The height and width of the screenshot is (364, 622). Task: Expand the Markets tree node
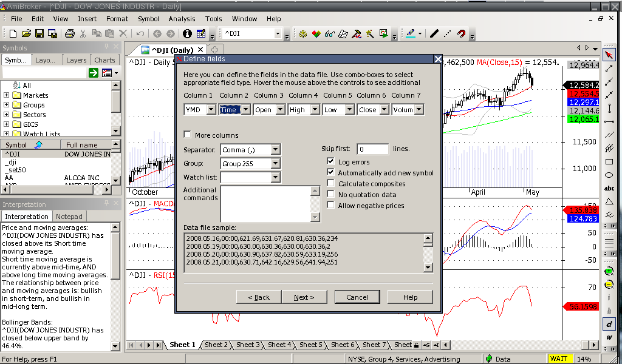[6, 95]
